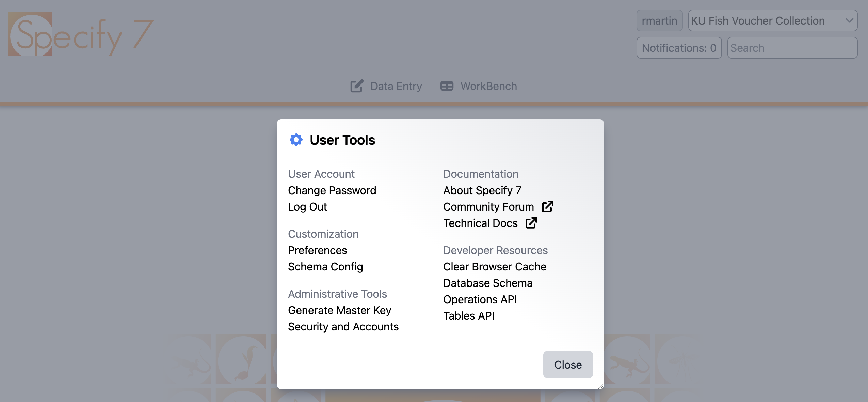Click inside the Search field
Screen dimensions: 868x402
[792, 48]
